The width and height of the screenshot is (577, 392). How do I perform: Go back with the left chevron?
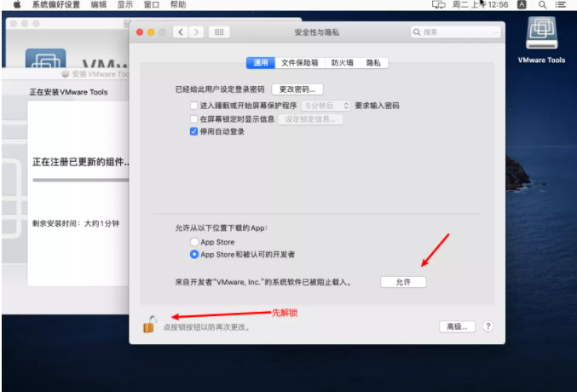point(181,32)
